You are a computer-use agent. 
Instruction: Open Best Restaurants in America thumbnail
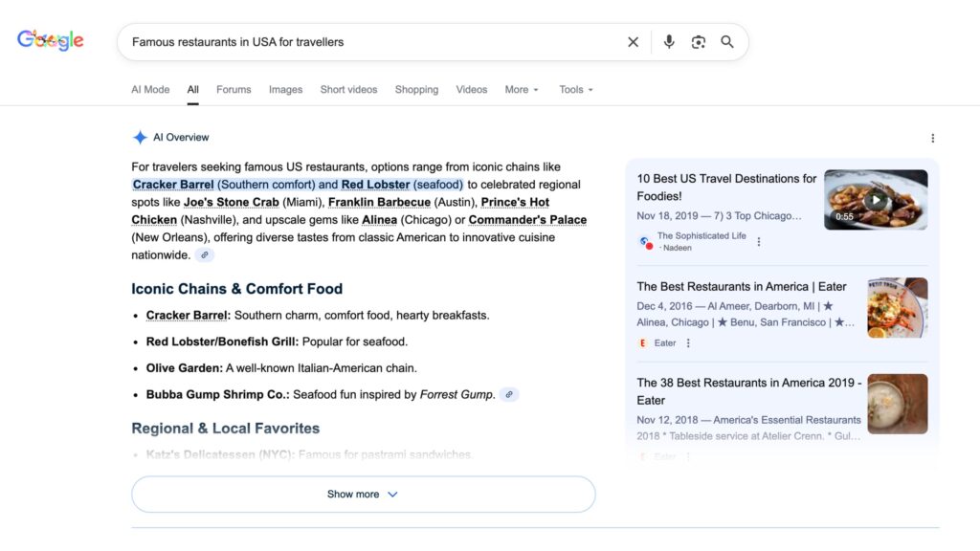[897, 308]
